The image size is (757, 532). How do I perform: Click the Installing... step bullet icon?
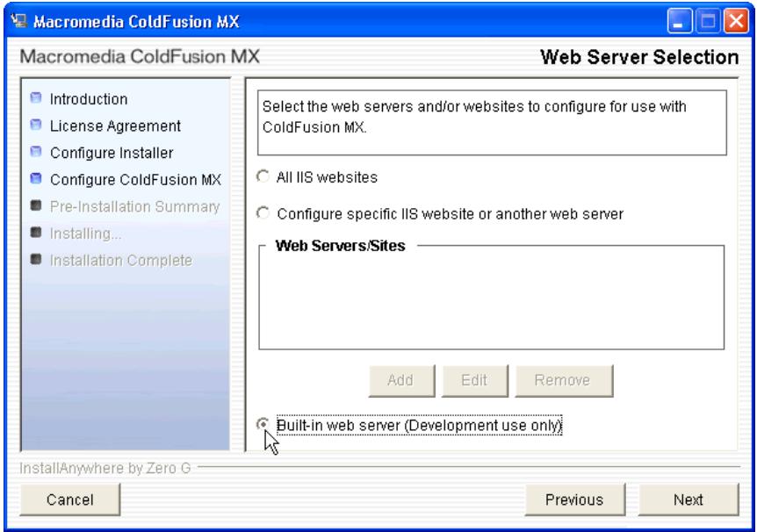point(36,233)
